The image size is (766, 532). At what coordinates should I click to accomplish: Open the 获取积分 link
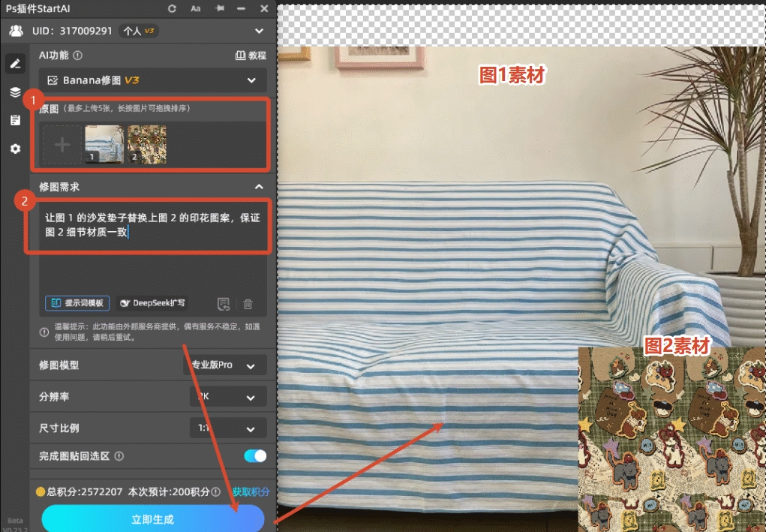[x=251, y=491]
